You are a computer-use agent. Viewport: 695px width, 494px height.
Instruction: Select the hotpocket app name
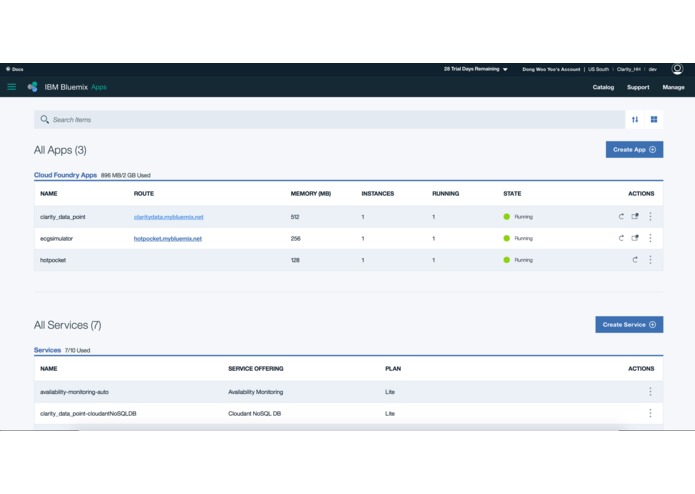pyautogui.click(x=53, y=261)
